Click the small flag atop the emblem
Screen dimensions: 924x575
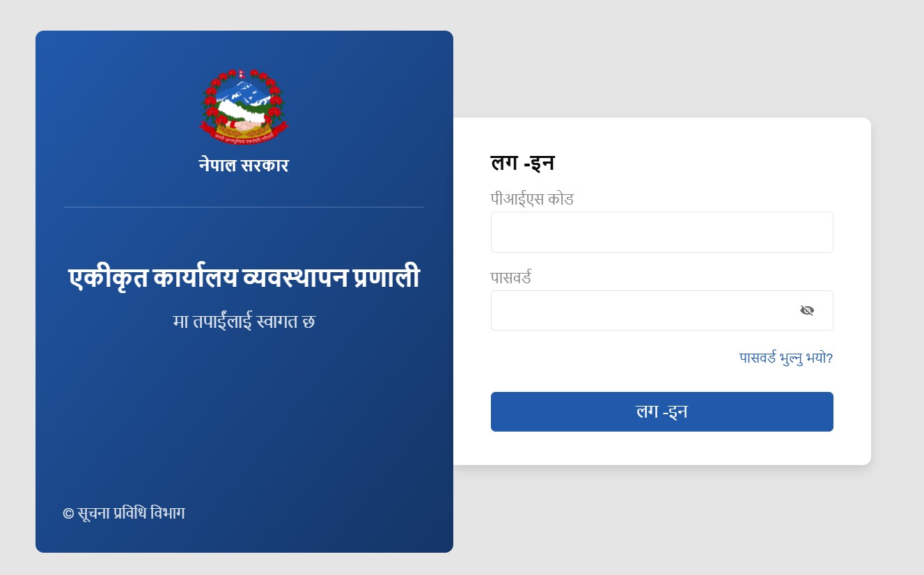point(241,73)
